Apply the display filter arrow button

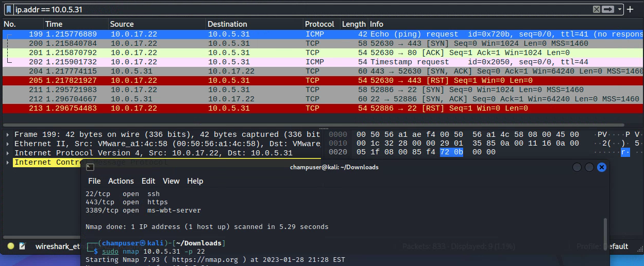coord(608,9)
